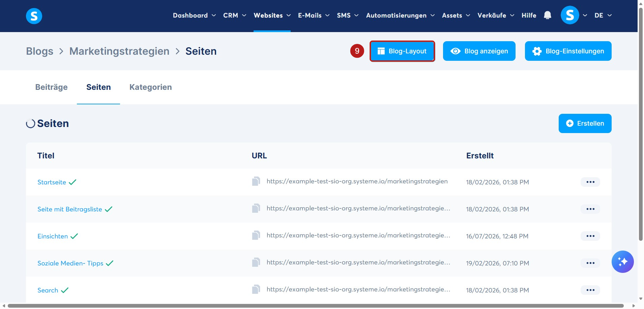Expand the Dashboard dropdown menu
This screenshot has width=644, height=309.
[x=194, y=16]
